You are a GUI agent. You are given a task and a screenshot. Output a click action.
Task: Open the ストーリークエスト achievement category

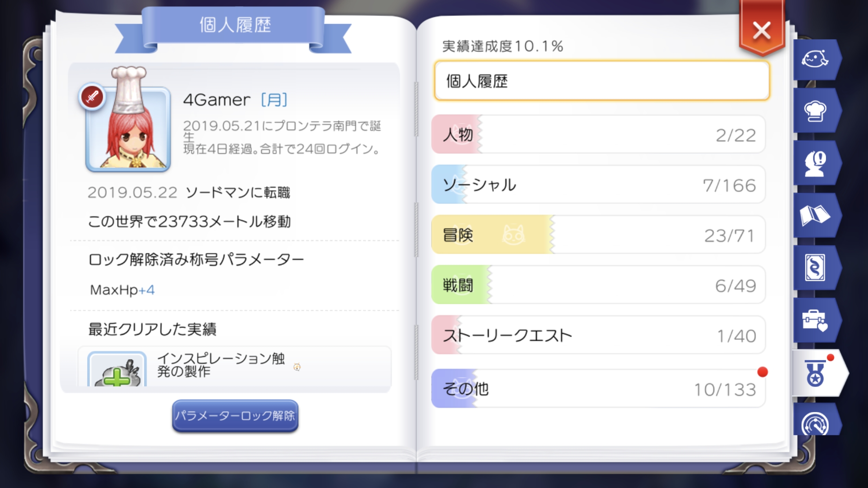pos(598,335)
